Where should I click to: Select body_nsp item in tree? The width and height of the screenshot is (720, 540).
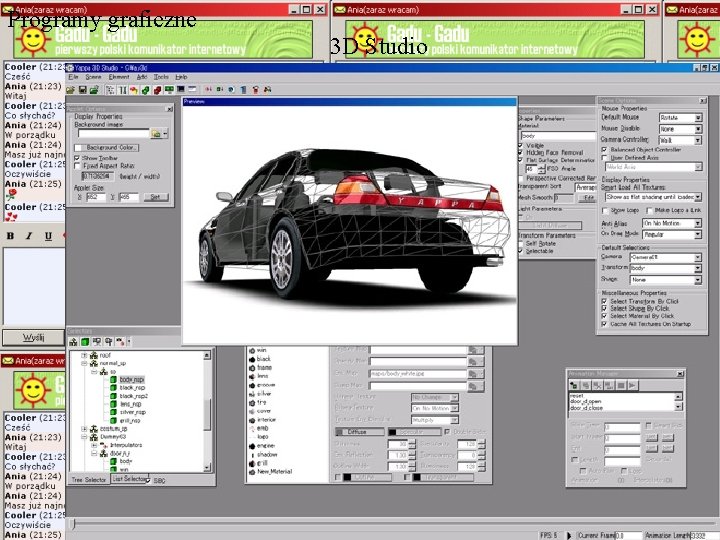[x=132, y=380]
